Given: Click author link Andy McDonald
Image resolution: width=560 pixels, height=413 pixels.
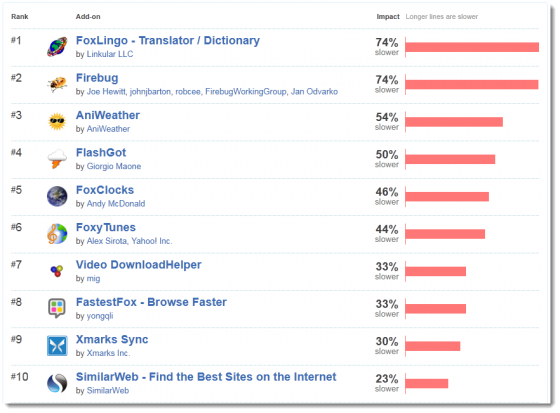Looking at the screenshot, I should [116, 204].
